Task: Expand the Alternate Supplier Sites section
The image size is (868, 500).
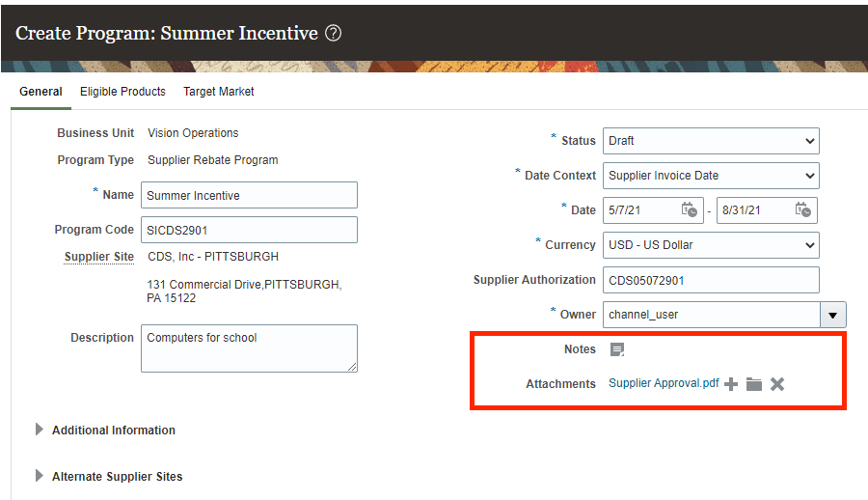Action: [x=40, y=476]
